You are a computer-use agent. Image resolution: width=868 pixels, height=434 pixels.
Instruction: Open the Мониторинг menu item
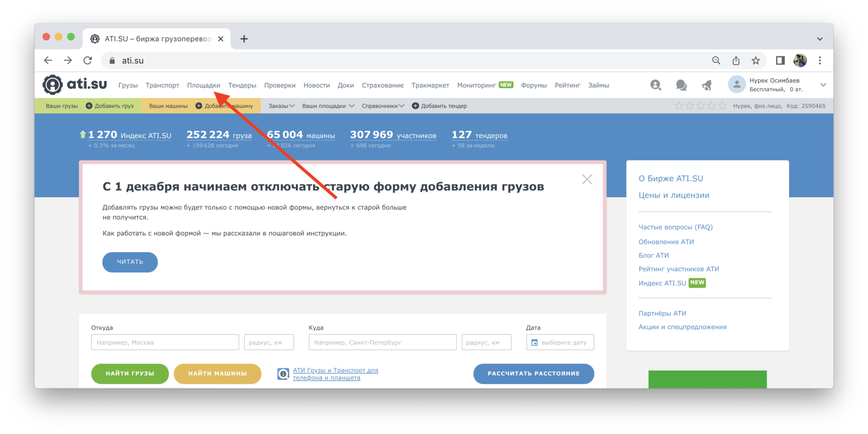click(476, 85)
